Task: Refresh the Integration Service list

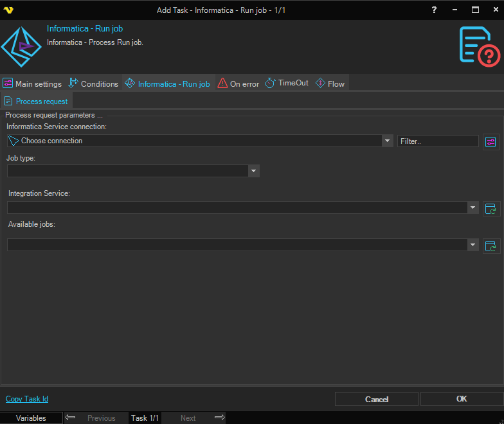Action: click(x=491, y=208)
